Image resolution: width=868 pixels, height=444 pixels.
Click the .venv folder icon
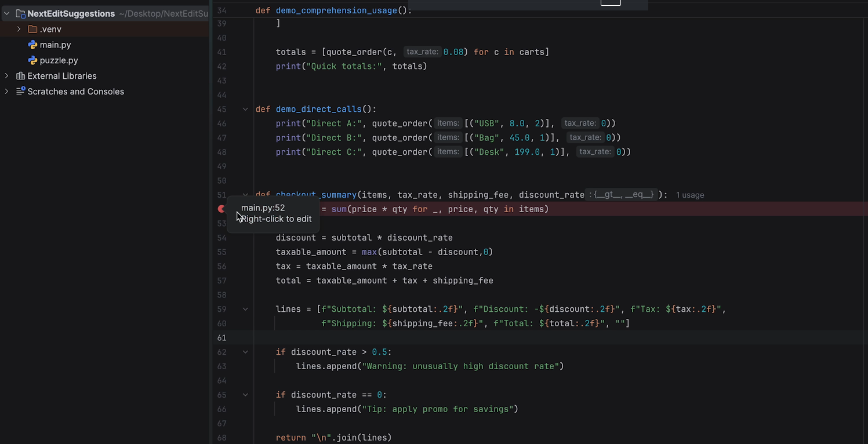[x=32, y=29]
